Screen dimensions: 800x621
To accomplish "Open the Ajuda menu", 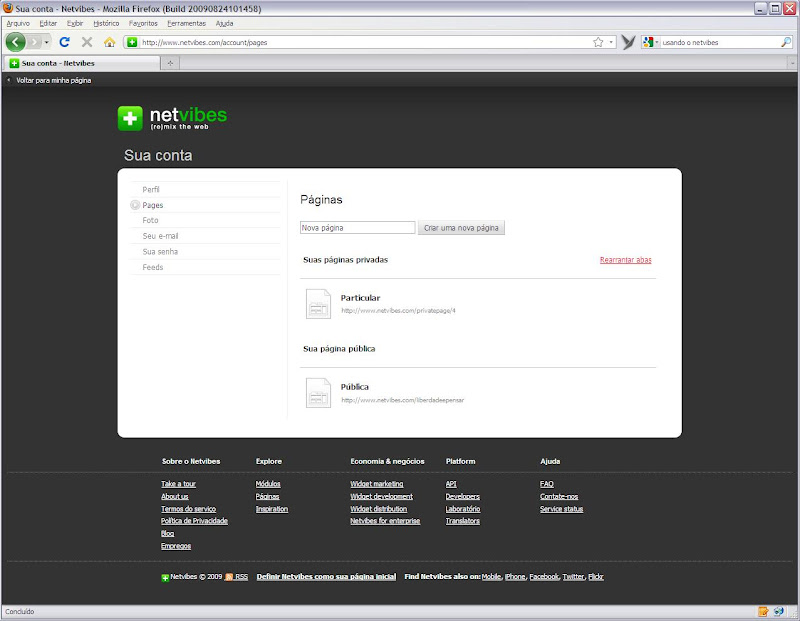I will pos(224,23).
